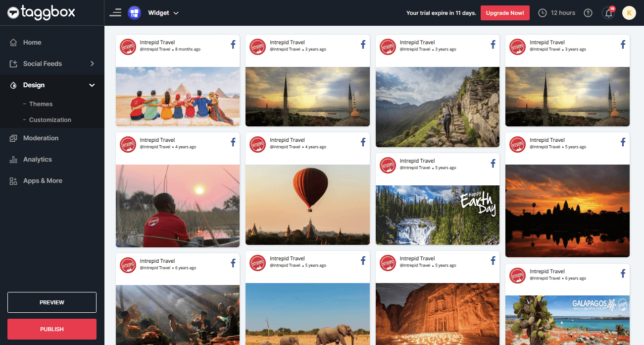Click the hamburger menu collapse icon
This screenshot has width=644, height=345.
coord(115,13)
